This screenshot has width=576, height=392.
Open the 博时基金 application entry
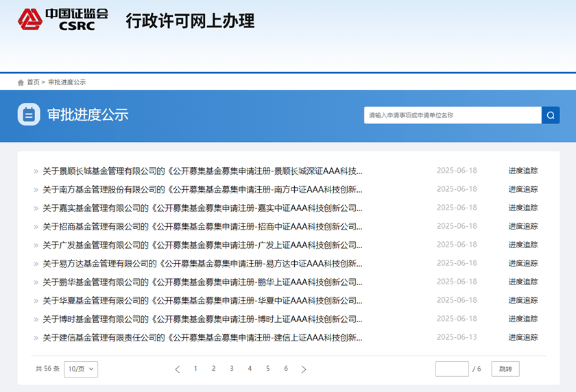pos(202,319)
